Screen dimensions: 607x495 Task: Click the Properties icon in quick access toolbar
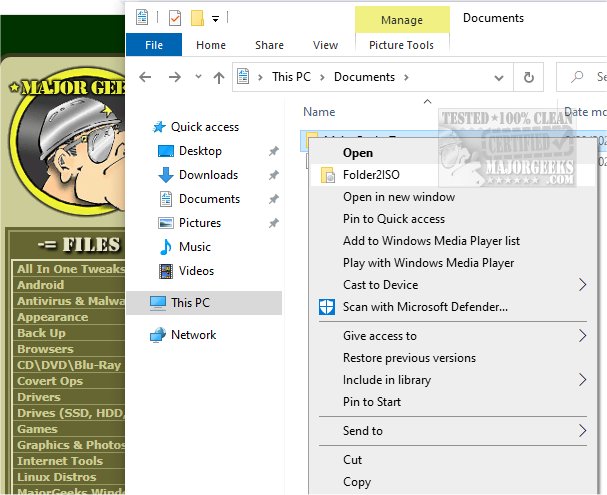coord(174,17)
